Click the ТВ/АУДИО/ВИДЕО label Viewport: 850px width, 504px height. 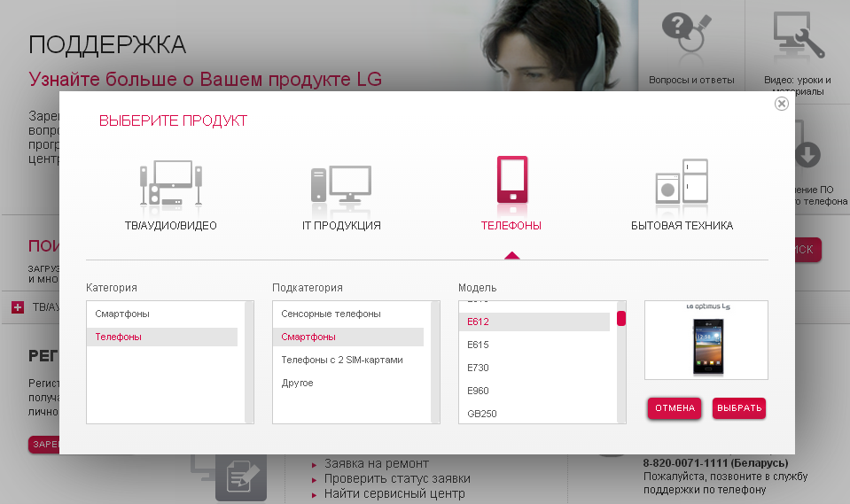click(x=171, y=226)
